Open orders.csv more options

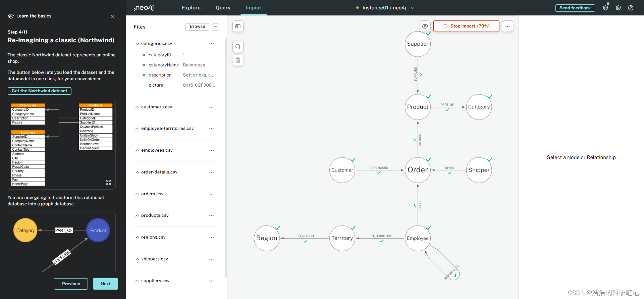211,194
